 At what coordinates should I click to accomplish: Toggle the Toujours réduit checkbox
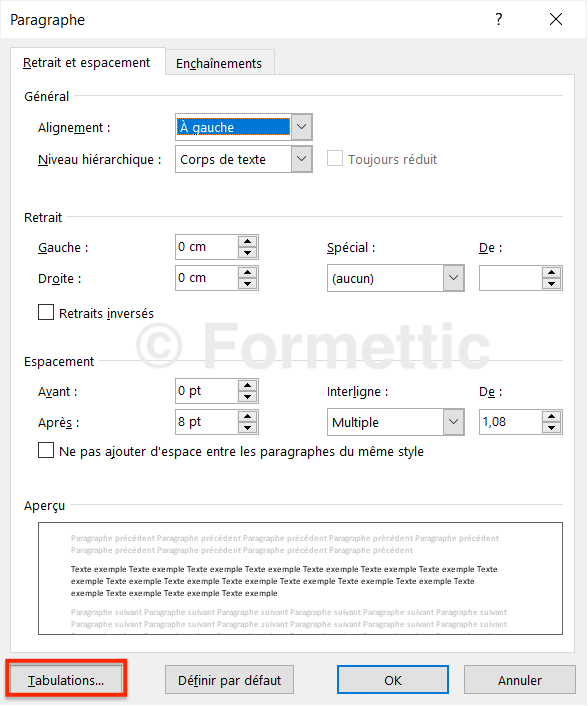[x=335, y=158]
